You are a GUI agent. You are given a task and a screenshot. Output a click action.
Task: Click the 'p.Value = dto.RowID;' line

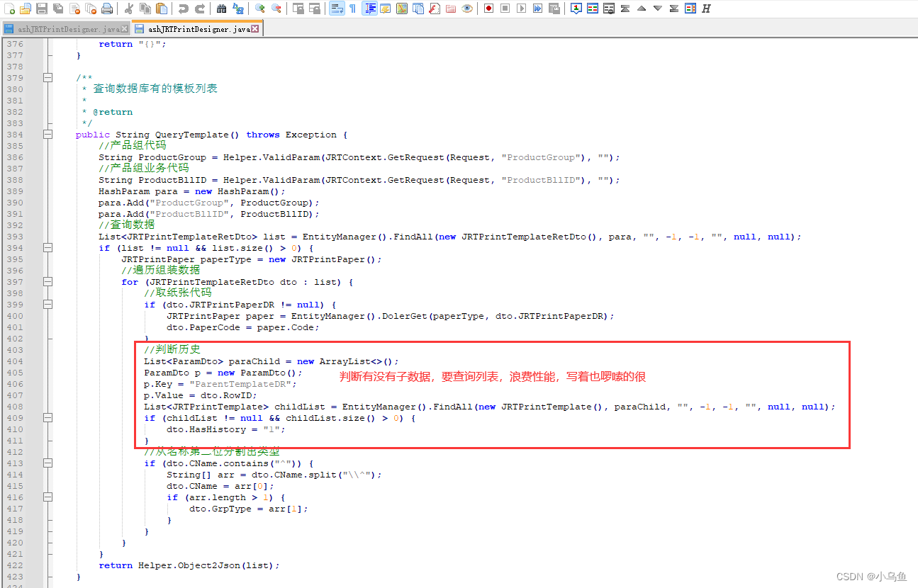point(201,395)
